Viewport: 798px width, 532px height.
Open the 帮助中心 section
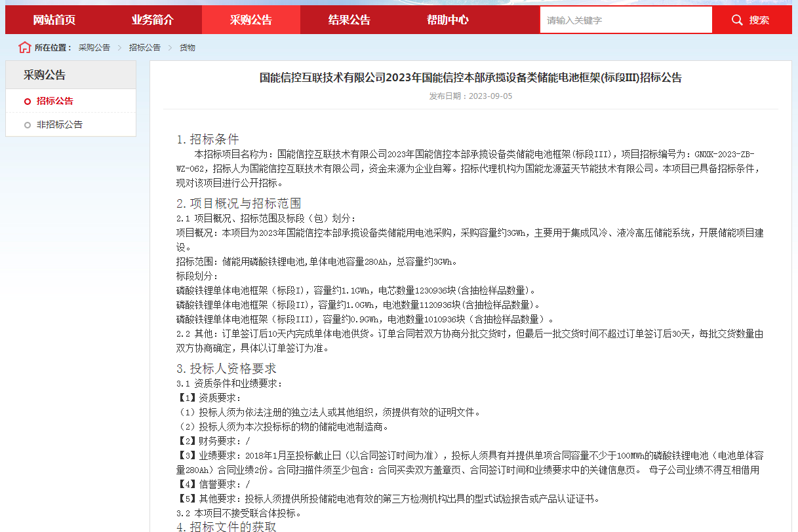click(448, 19)
